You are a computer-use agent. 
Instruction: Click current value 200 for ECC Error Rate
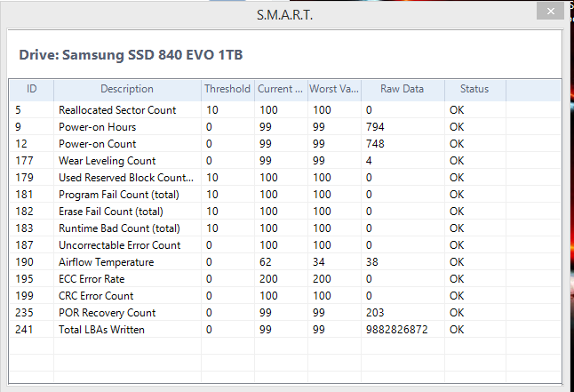click(268, 279)
